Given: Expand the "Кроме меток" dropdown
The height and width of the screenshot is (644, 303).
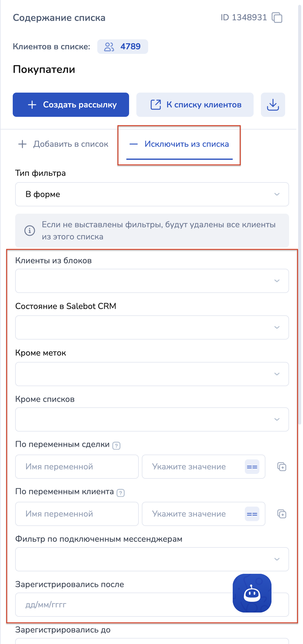Looking at the screenshot, I should [152, 374].
